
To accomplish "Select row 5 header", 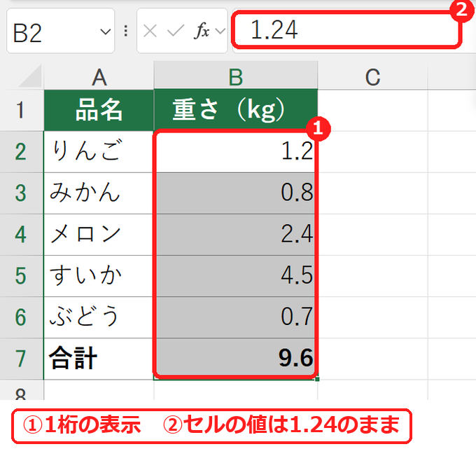I will point(21,276).
